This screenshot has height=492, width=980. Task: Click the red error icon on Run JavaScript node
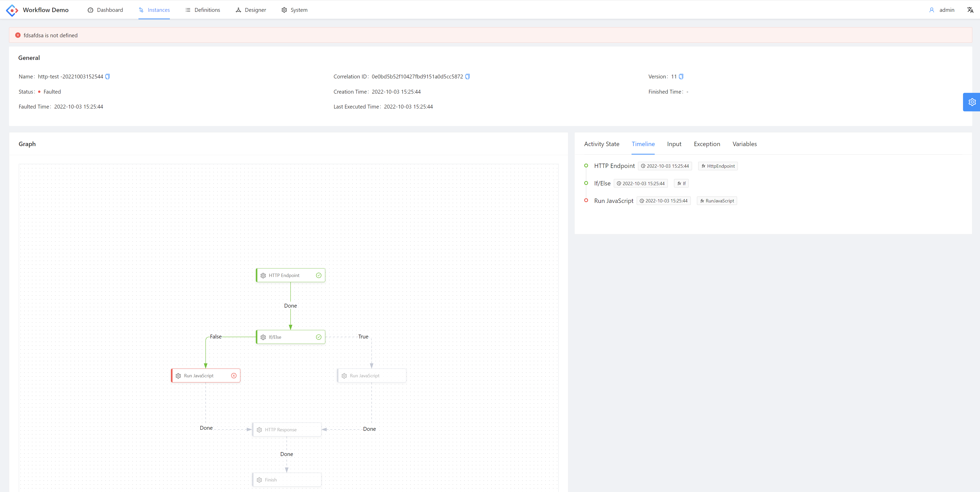tap(234, 376)
